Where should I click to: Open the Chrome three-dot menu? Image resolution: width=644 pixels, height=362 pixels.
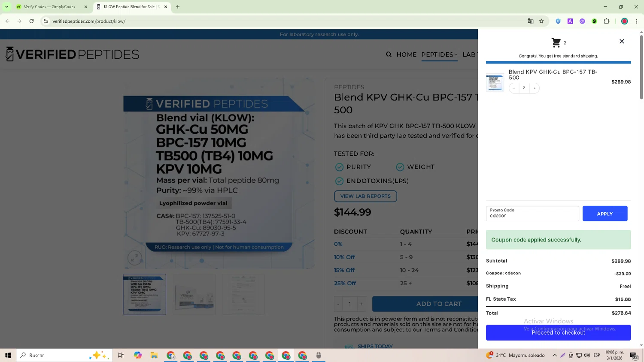click(636, 21)
